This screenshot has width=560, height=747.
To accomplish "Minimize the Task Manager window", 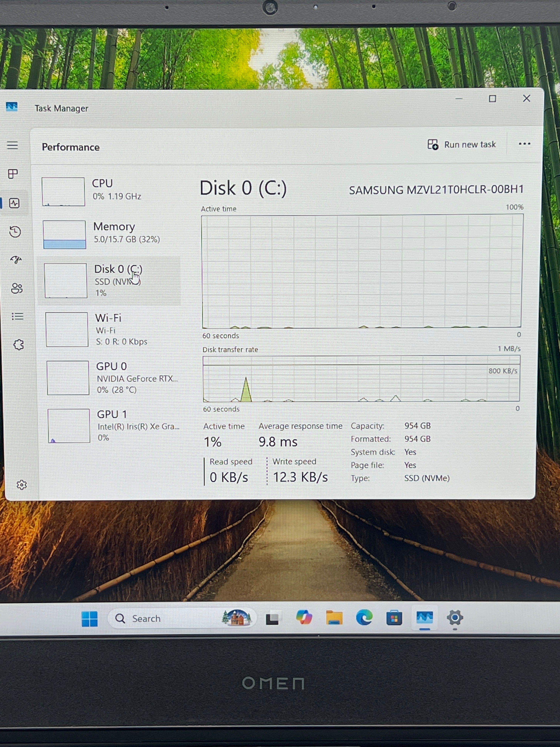I will [x=459, y=99].
